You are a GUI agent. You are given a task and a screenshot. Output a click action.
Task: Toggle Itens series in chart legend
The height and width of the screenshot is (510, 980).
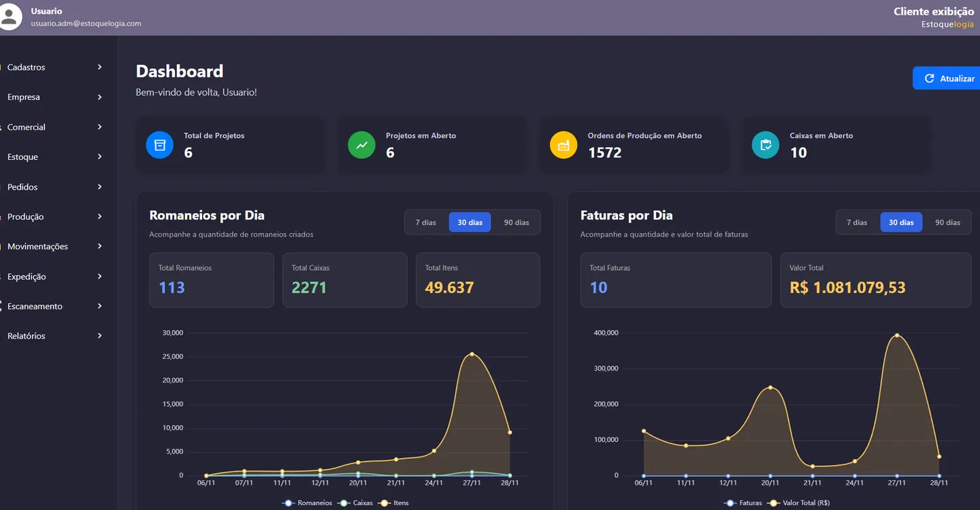click(x=393, y=503)
